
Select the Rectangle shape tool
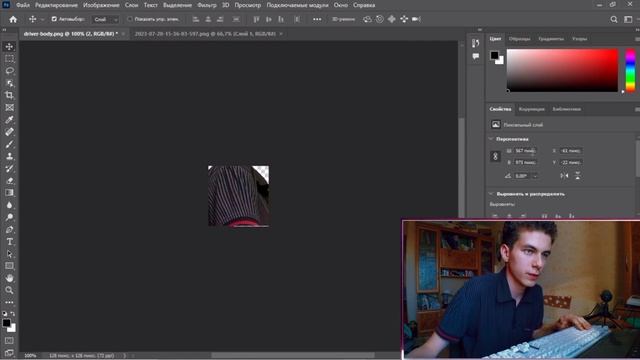coord(9,266)
